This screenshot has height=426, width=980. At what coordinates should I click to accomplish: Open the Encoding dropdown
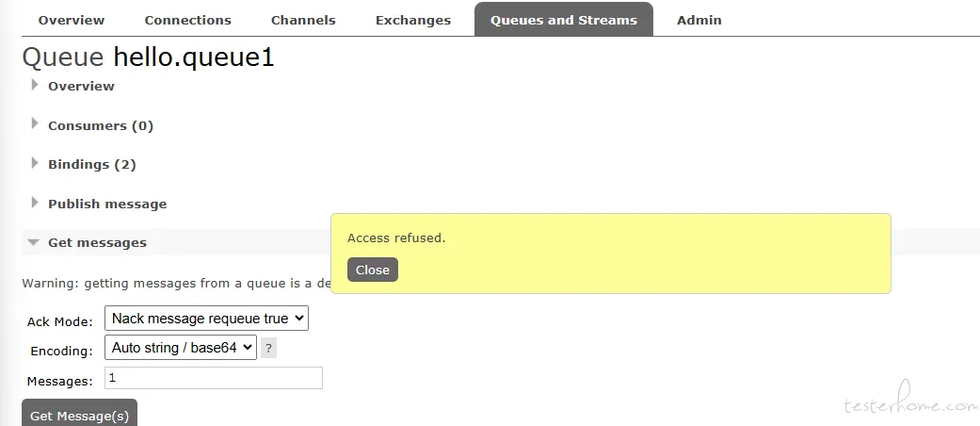coord(181,348)
